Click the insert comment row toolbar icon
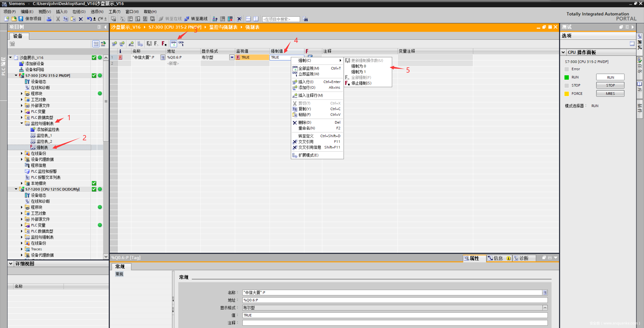Screen dimensions: 644x328 pyautogui.click(x=131, y=44)
